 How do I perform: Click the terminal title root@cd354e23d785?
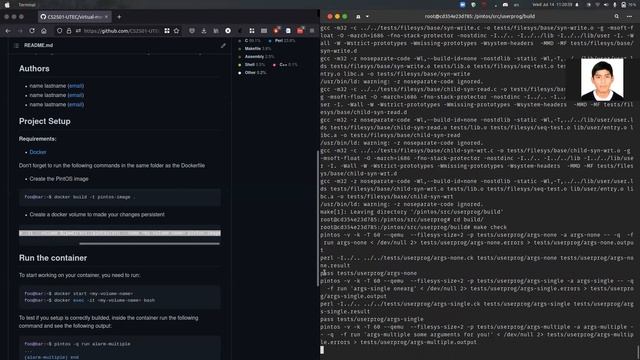point(480,17)
